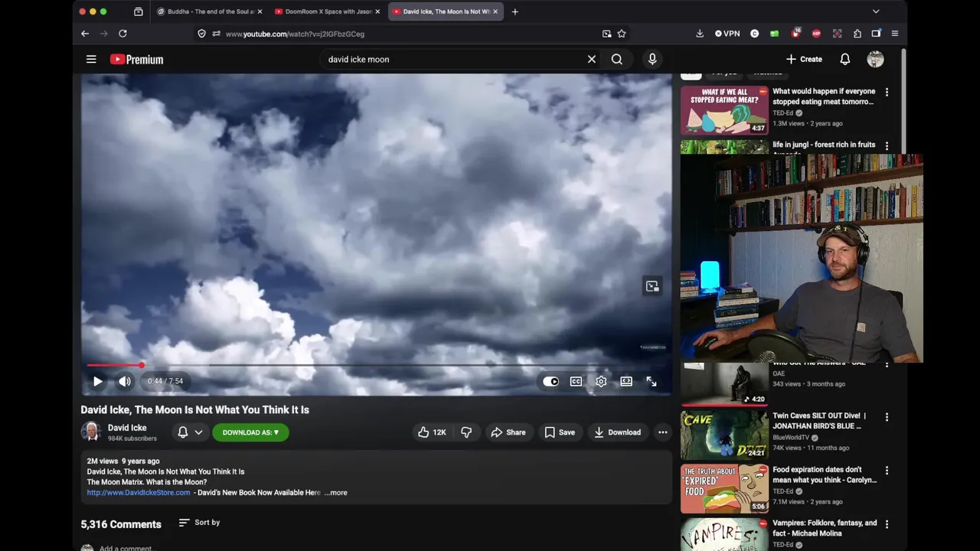Open the DavidIckeStore.com link

click(139, 493)
